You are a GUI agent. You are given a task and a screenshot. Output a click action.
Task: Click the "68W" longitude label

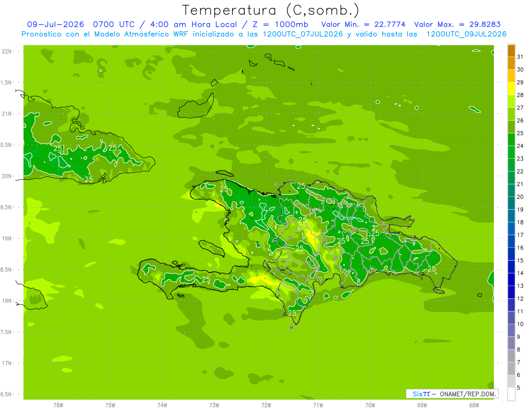pos(474,405)
